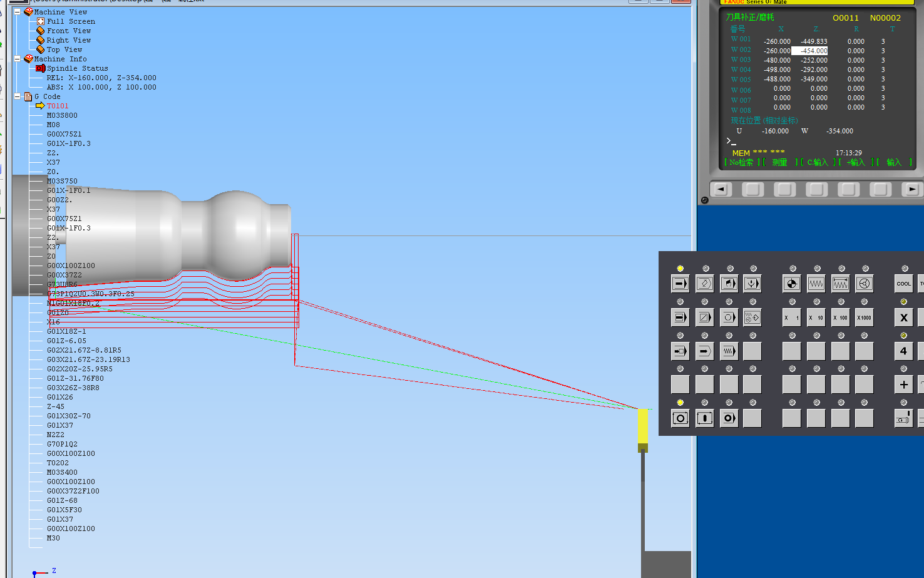The image size is (924, 578).
Task: Select the EDIT mode button
Action: coord(704,284)
